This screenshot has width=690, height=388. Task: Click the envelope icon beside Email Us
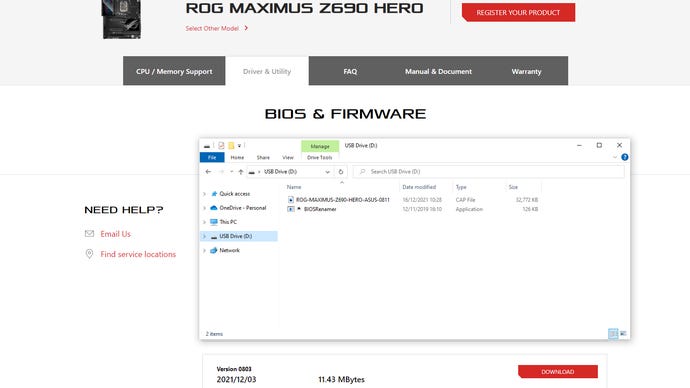point(89,234)
